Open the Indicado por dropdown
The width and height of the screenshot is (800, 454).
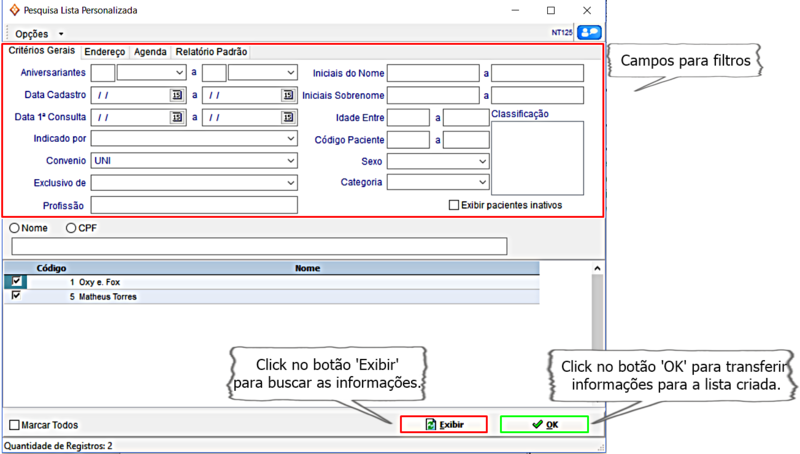(290, 139)
